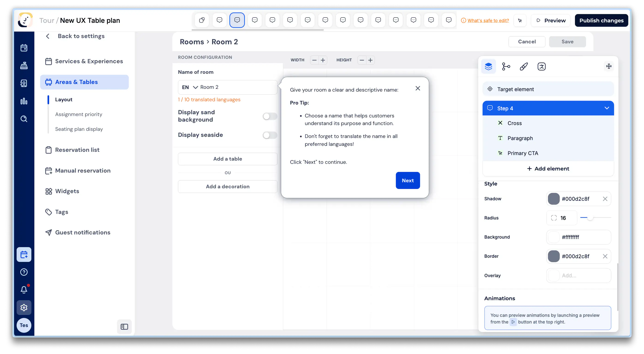
Task: Open the translation icon in the editor panel
Action: pyautogui.click(x=542, y=66)
